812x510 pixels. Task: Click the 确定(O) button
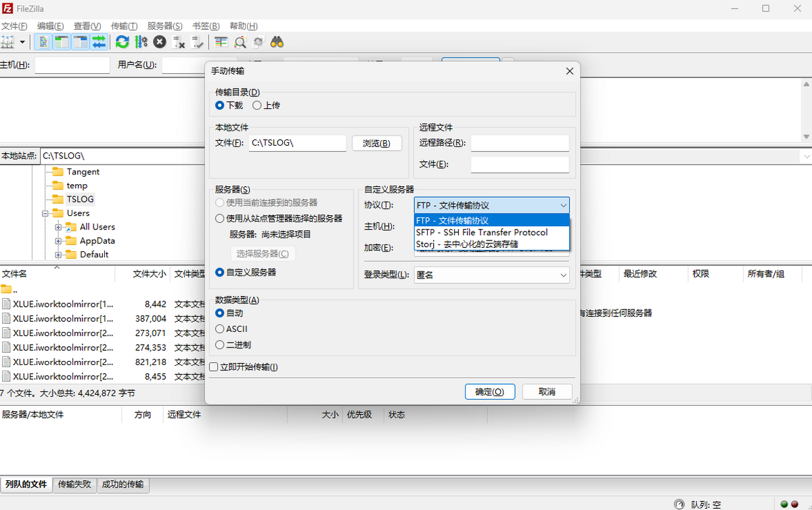tap(490, 391)
